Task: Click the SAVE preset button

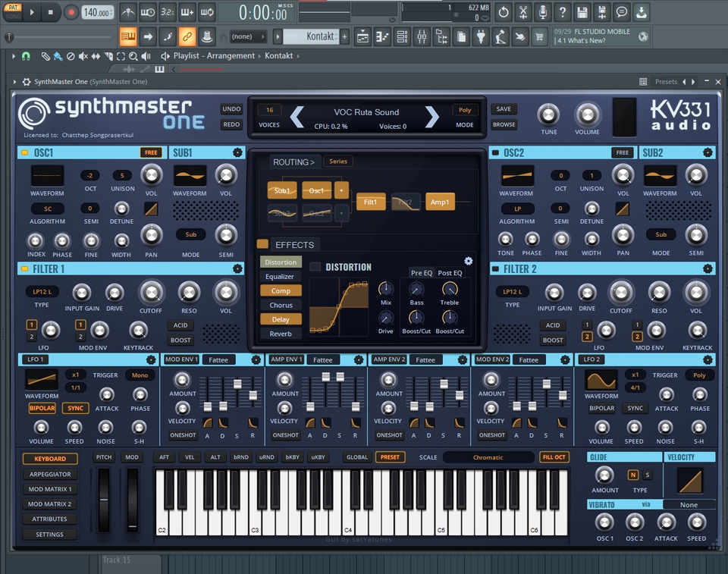Action: pyautogui.click(x=504, y=109)
